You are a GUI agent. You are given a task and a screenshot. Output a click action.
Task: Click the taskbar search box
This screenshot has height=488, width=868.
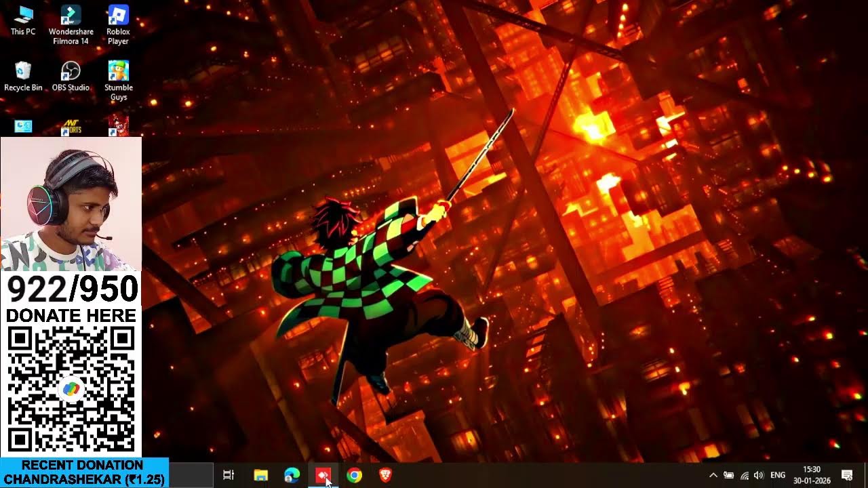pos(191,475)
